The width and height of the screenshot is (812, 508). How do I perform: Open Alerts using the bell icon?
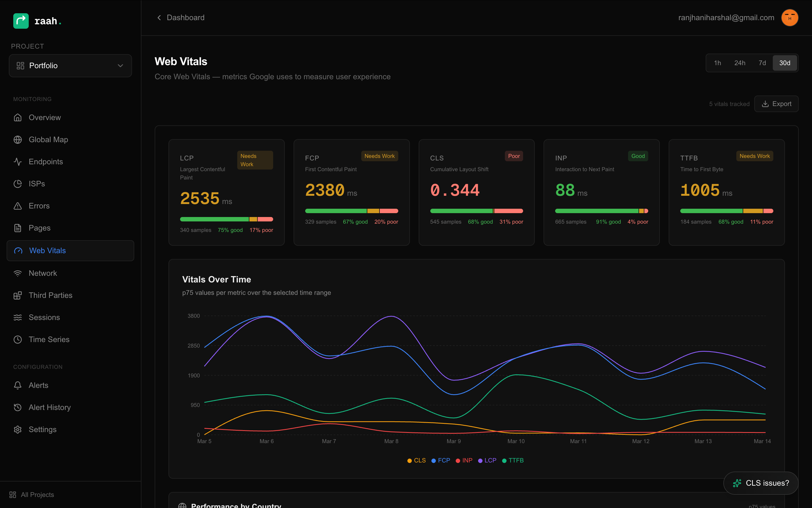pyautogui.click(x=18, y=385)
